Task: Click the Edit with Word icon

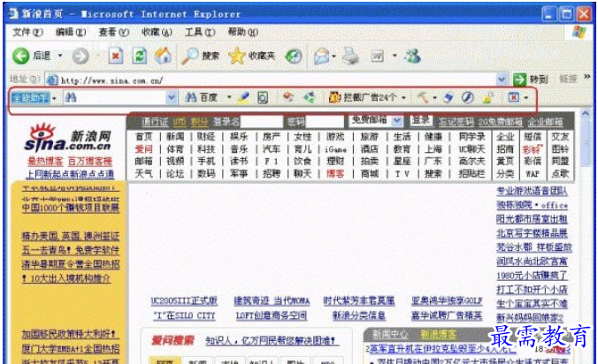Action: 377,57
